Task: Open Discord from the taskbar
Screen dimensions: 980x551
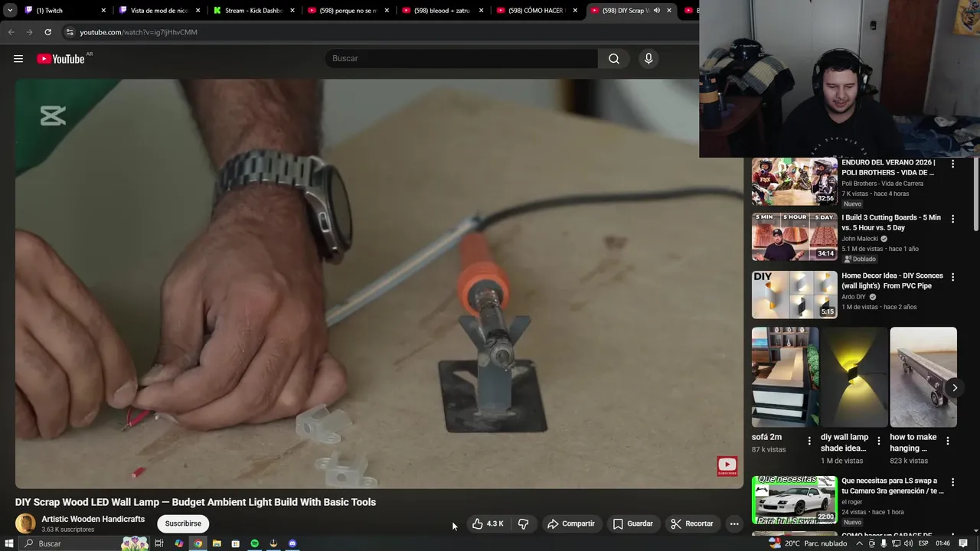Action: tap(292, 543)
